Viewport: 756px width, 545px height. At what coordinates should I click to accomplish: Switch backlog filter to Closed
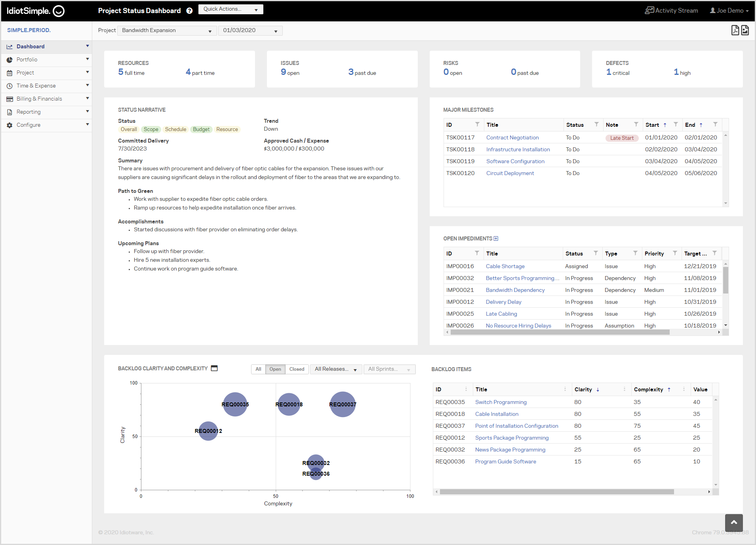pyautogui.click(x=297, y=369)
